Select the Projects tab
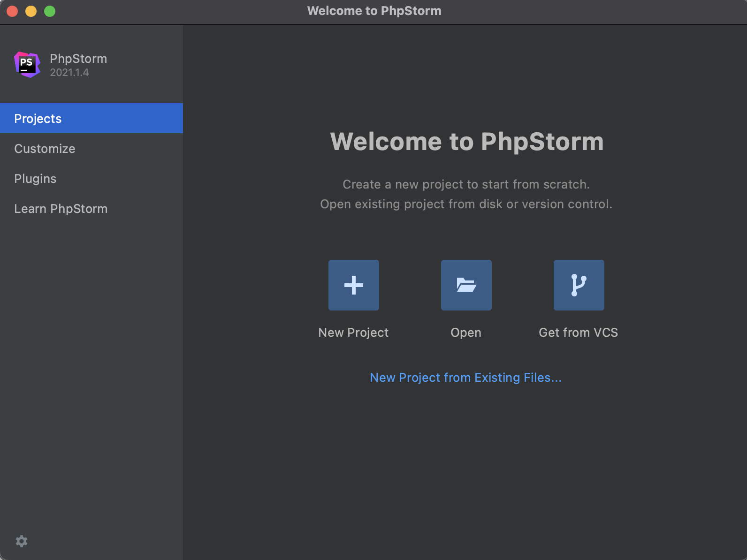The width and height of the screenshot is (747, 560). 91,118
